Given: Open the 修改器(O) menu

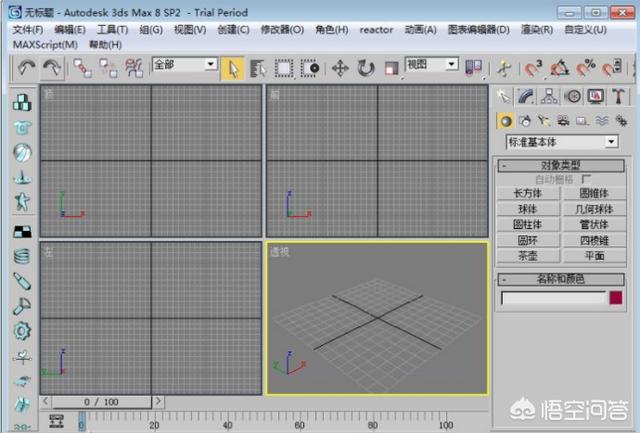Looking at the screenshot, I should 282,30.
